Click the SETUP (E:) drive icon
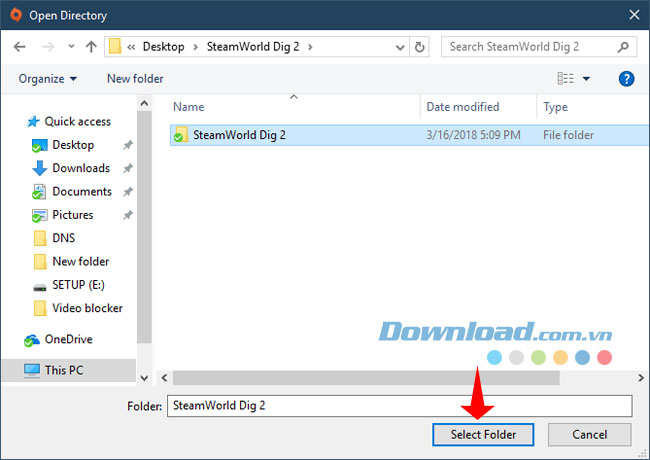 [x=40, y=287]
